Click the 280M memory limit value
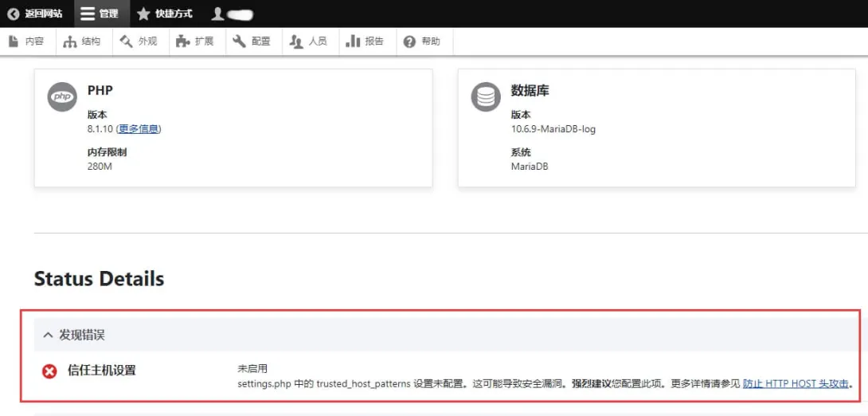The height and width of the screenshot is (416, 868). (x=100, y=167)
